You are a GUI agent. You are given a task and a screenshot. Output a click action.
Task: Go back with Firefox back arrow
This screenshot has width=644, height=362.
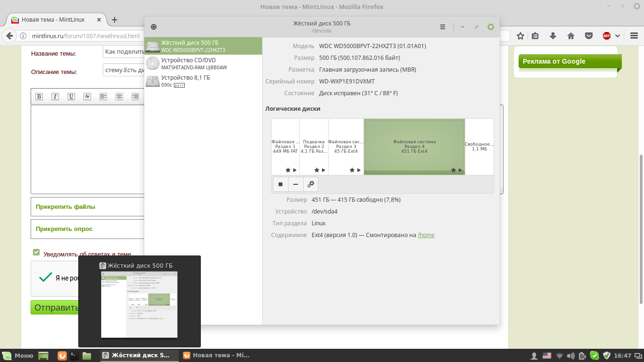click(8, 36)
